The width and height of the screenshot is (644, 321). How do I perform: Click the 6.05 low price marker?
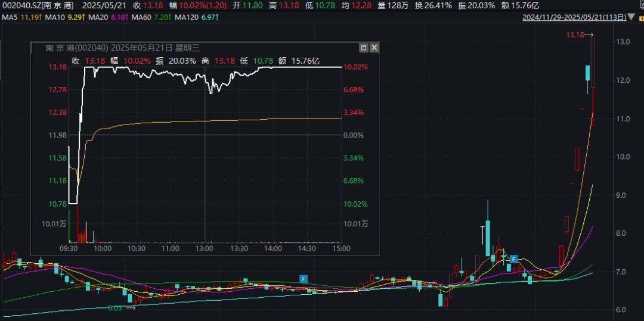(x=116, y=308)
